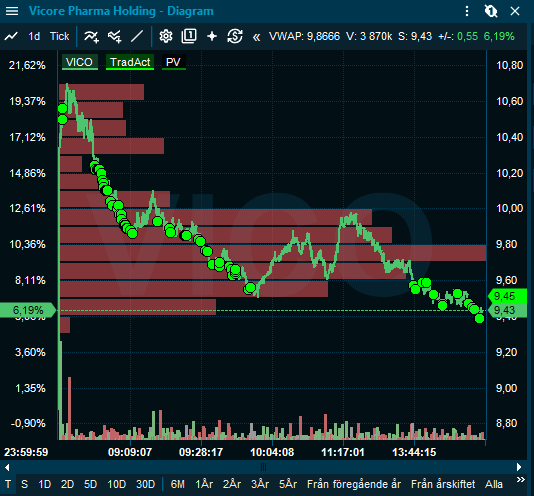534x496 pixels.
Task: Open chart settings gear
Action: coord(166,36)
